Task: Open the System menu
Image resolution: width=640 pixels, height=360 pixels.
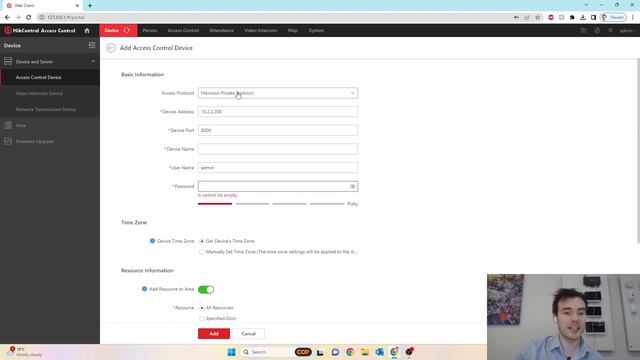Action: (316, 31)
